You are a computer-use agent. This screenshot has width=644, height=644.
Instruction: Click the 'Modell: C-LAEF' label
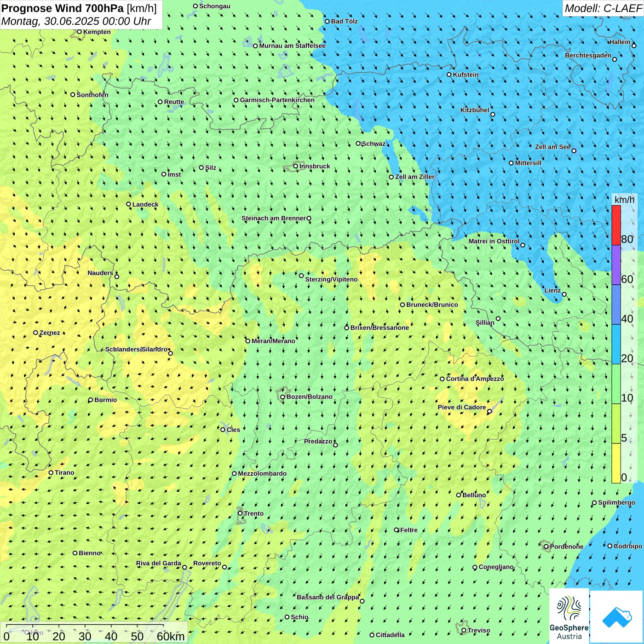603,8
